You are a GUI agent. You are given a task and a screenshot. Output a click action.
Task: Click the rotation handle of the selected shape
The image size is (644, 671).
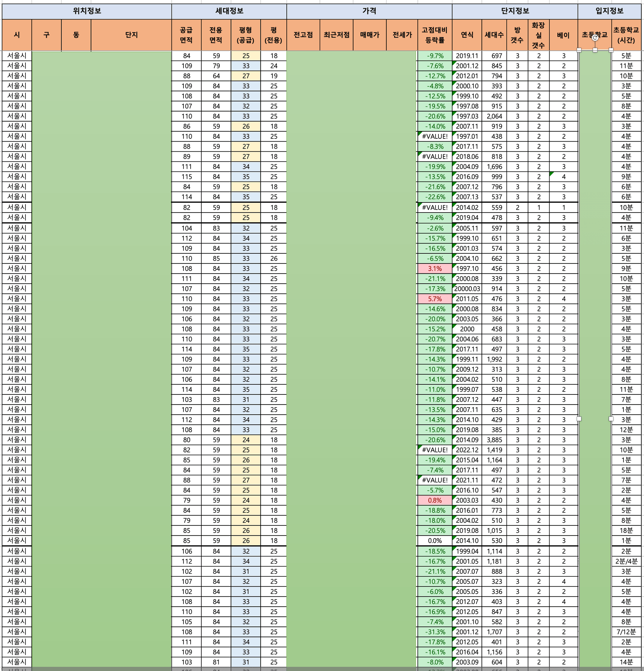[595, 38]
